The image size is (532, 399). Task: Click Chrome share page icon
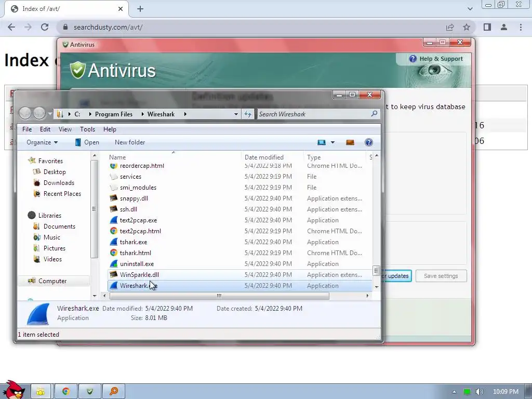[450, 27]
